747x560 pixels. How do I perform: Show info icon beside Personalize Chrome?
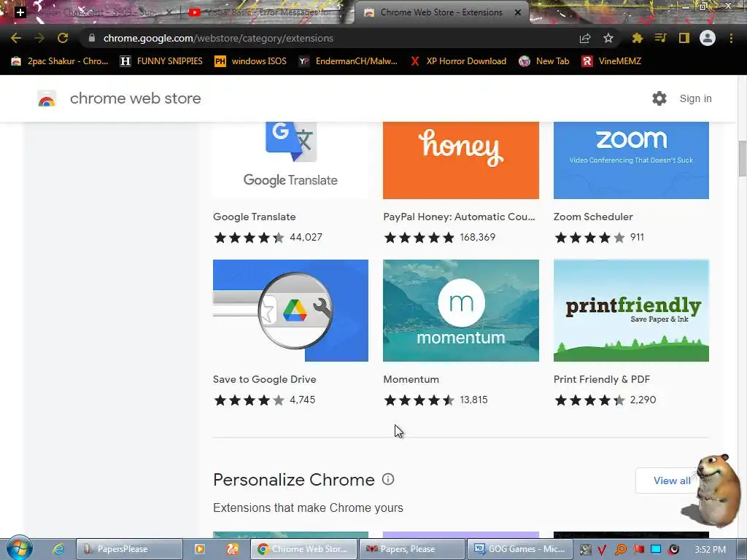click(388, 479)
